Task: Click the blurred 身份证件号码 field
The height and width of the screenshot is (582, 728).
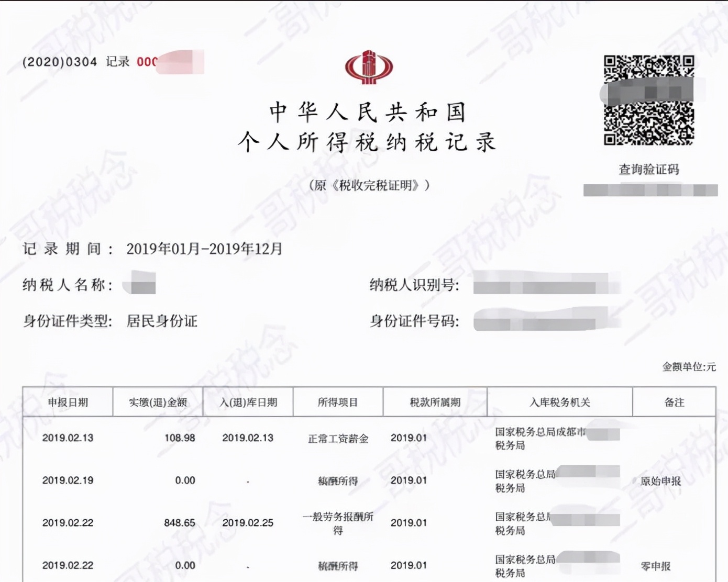Action: coord(545,320)
